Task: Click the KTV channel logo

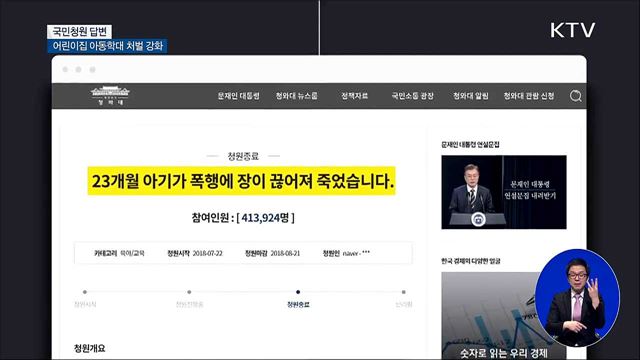Action: pos(572,30)
